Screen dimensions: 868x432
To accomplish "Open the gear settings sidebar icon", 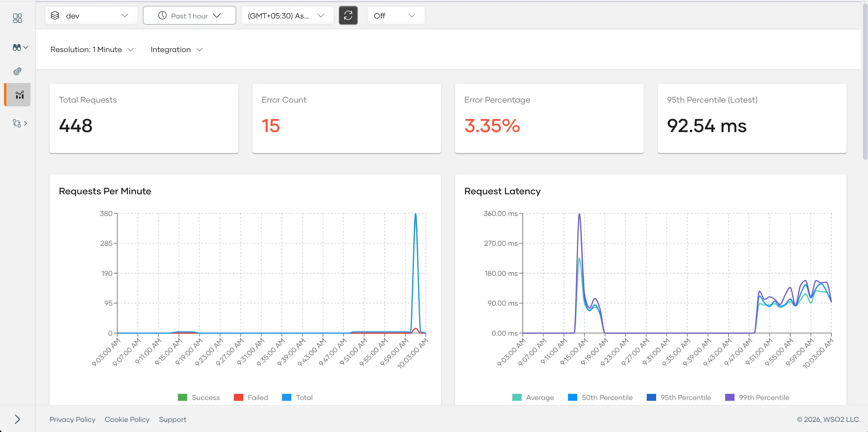I will [17, 71].
